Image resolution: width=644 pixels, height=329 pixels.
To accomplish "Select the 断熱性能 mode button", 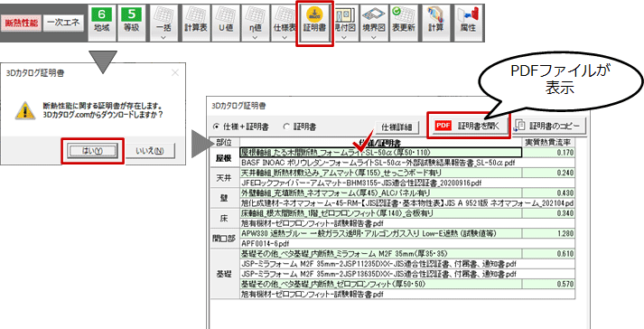I will pyautogui.click(x=22, y=23).
